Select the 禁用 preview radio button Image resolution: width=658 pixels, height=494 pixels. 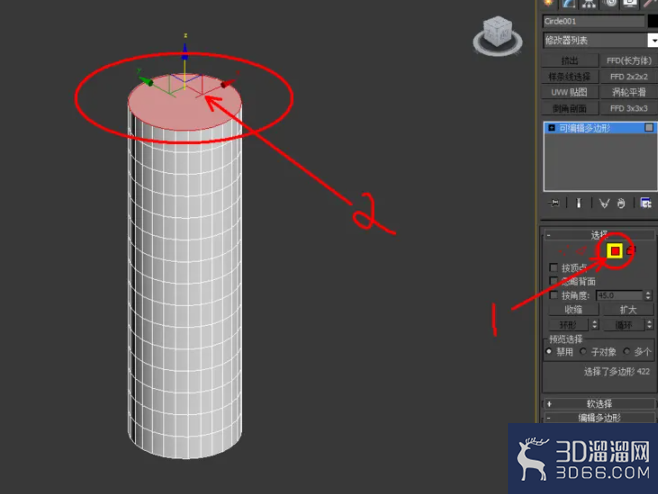(549, 351)
